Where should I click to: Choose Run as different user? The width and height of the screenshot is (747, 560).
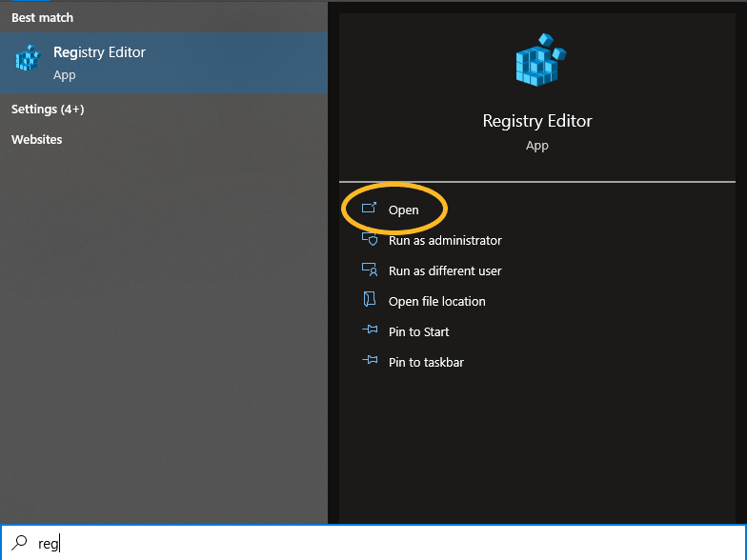coord(445,270)
